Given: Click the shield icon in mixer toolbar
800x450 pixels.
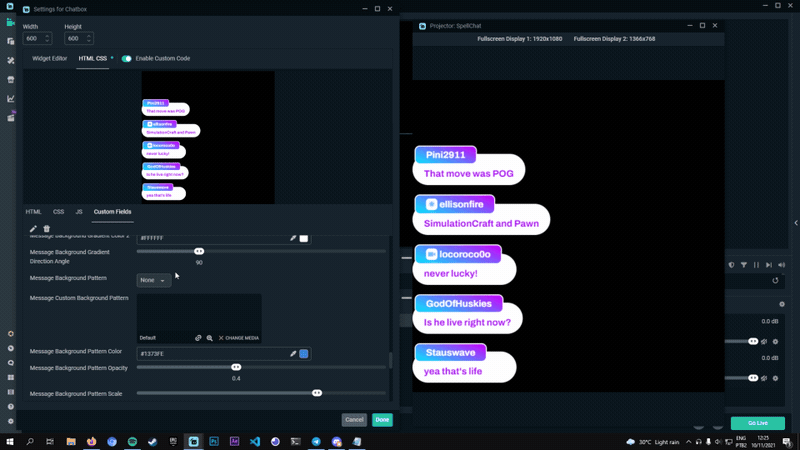Looking at the screenshot, I should click(731, 265).
